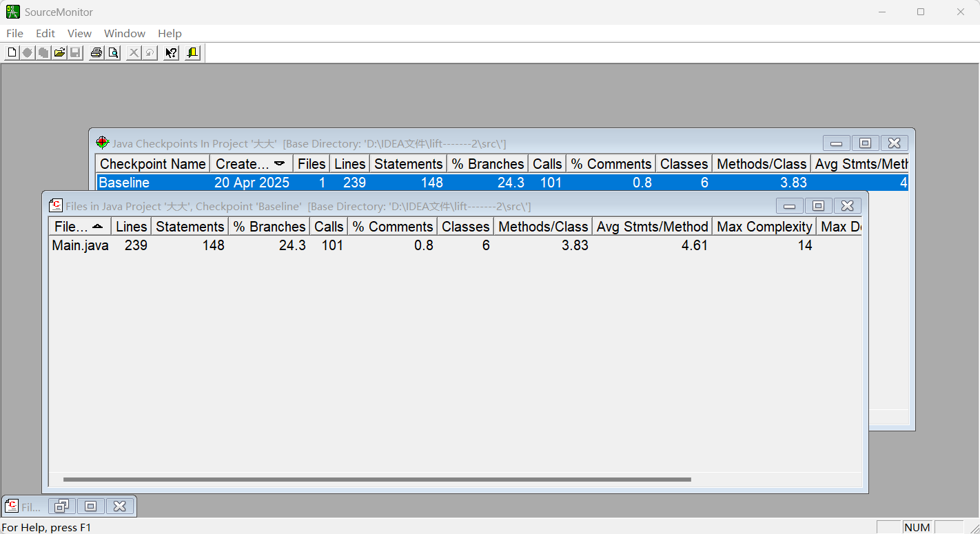
Task: Minimize the Java Checkpoints window
Action: pos(836,143)
